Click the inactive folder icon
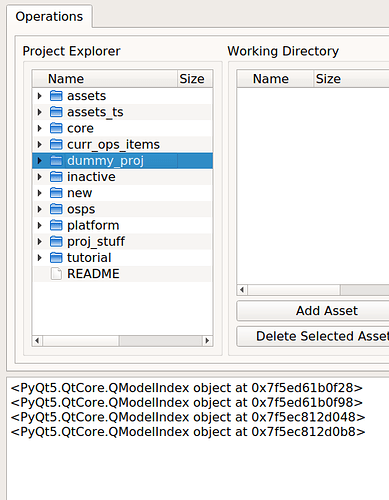Image resolution: width=389 pixels, height=500 pixels. [x=56, y=177]
